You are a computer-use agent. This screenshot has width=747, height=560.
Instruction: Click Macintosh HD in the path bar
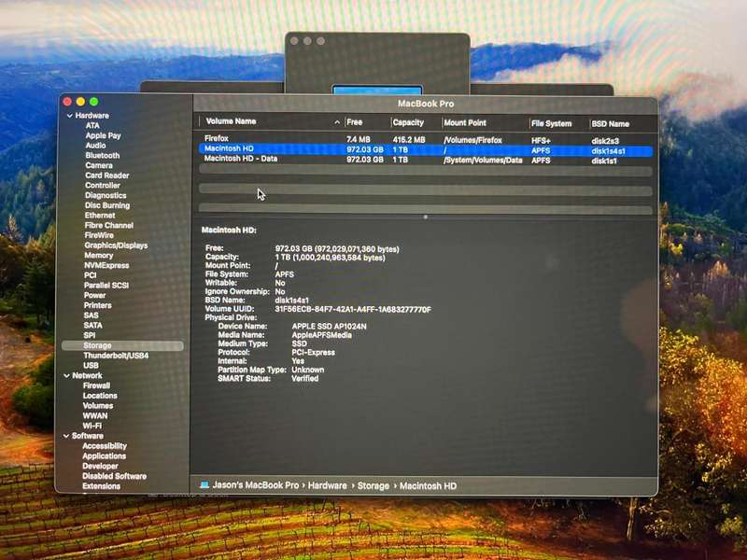pyautogui.click(x=428, y=486)
